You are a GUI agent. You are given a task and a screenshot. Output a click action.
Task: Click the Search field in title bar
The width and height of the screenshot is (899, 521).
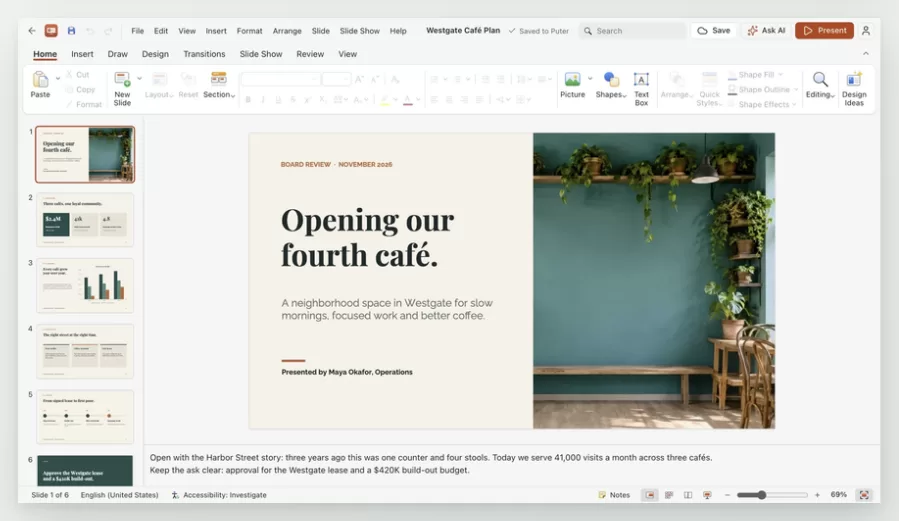point(632,31)
